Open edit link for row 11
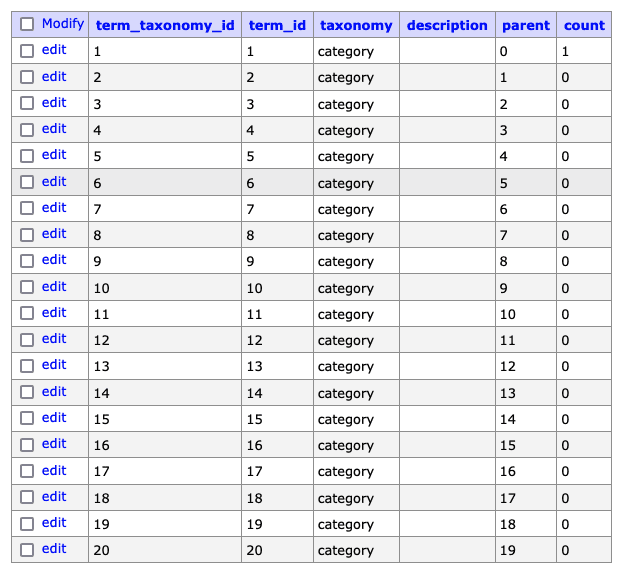 click(54, 312)
